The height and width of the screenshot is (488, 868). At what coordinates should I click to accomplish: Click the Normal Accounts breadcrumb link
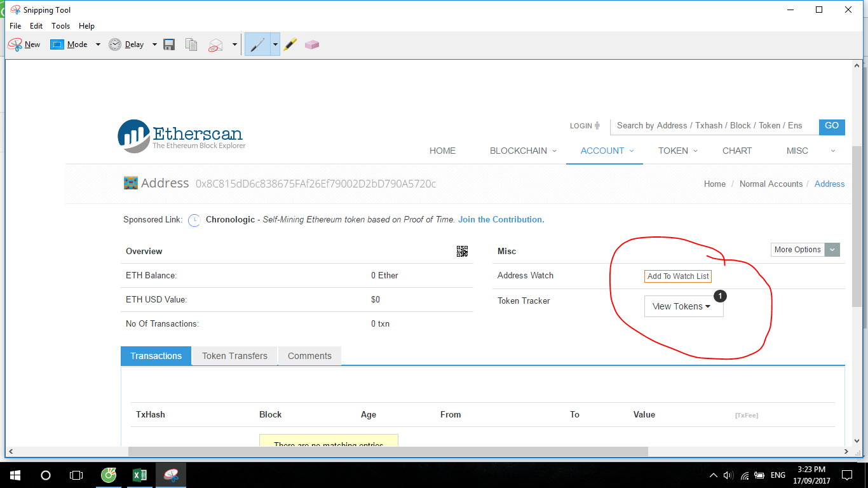tap(771, 184)
